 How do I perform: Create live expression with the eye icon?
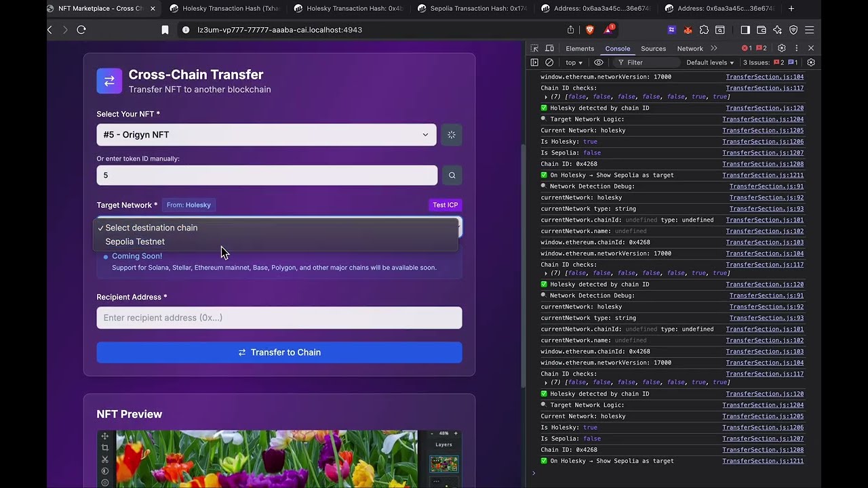[x=599, y=62]
